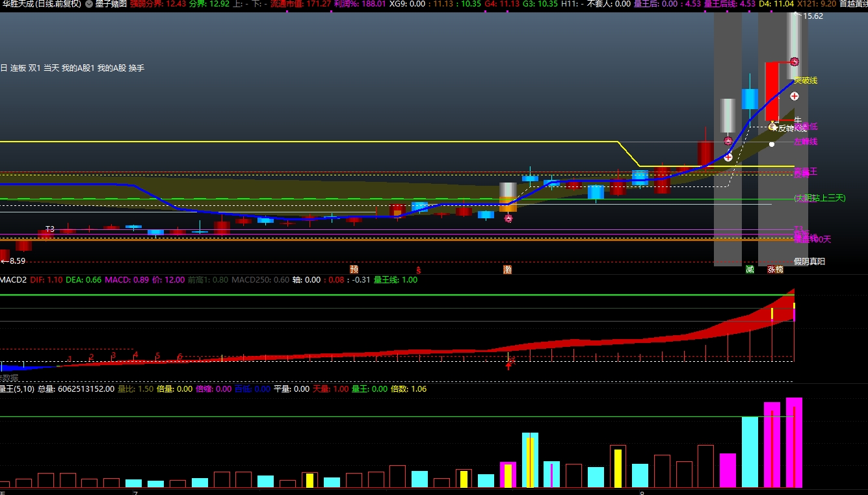Click the tallest magenta volume bar

point(794,442)
